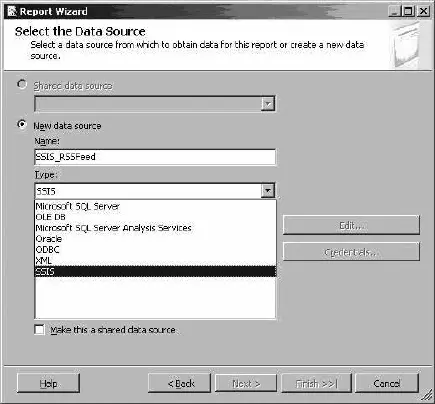Screen dimensions: 435x404
Task: Open the Type dropdown arrow
Action: 268,191
